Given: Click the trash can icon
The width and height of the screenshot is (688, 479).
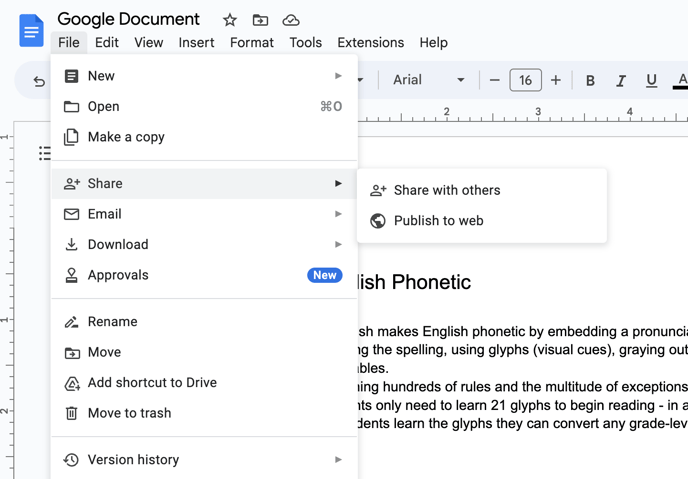Looking at the screenshot, I should point(72,413).
